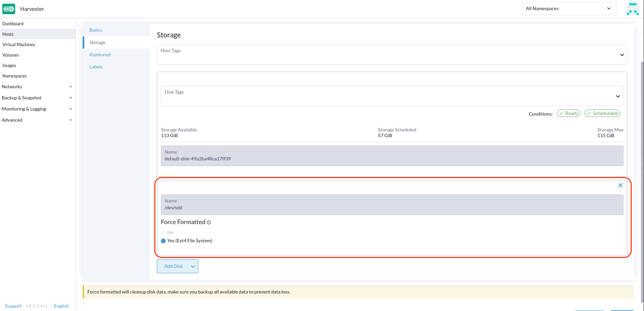644x311 pixels.
Task: Switch to the Ksmtuned tab
Action: pos(100,55)
